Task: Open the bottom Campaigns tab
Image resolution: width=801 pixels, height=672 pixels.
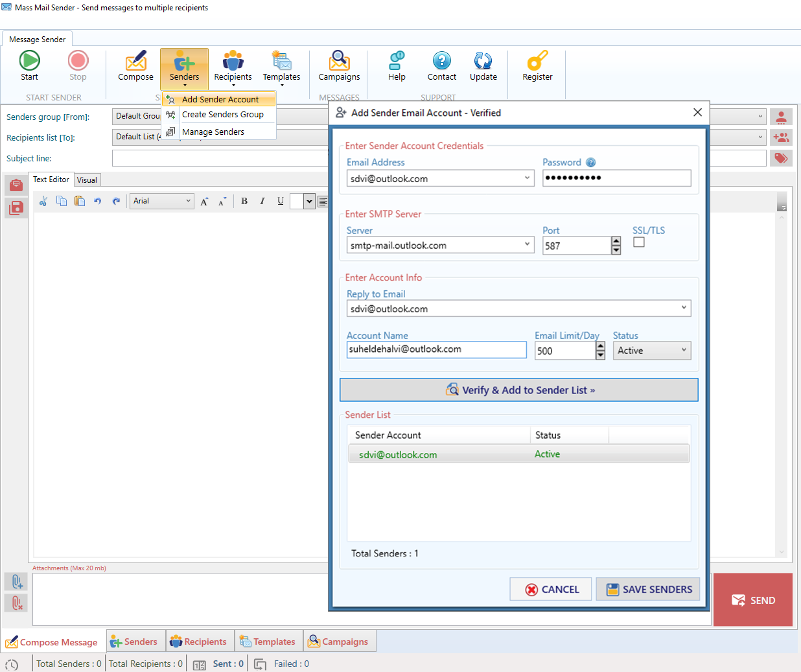Action: 338,642
